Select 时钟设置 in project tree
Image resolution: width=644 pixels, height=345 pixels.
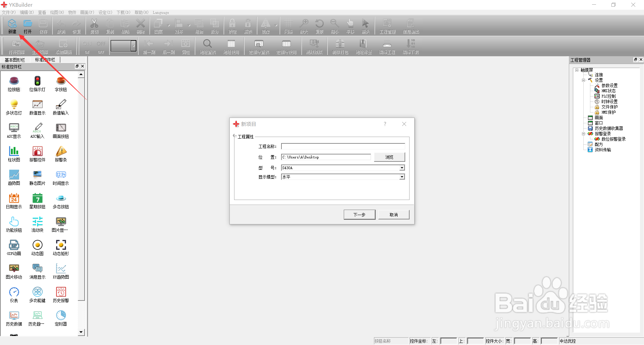point(609,102)
